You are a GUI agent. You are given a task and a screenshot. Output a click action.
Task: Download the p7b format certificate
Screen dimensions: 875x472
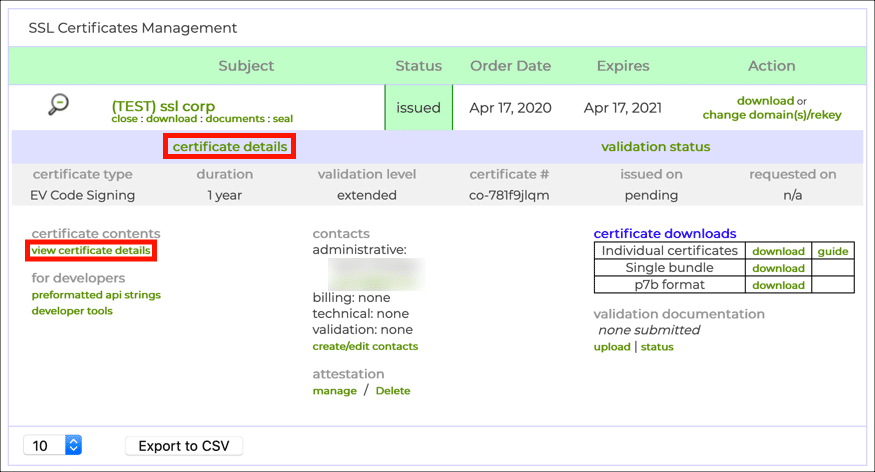[778, 285]
